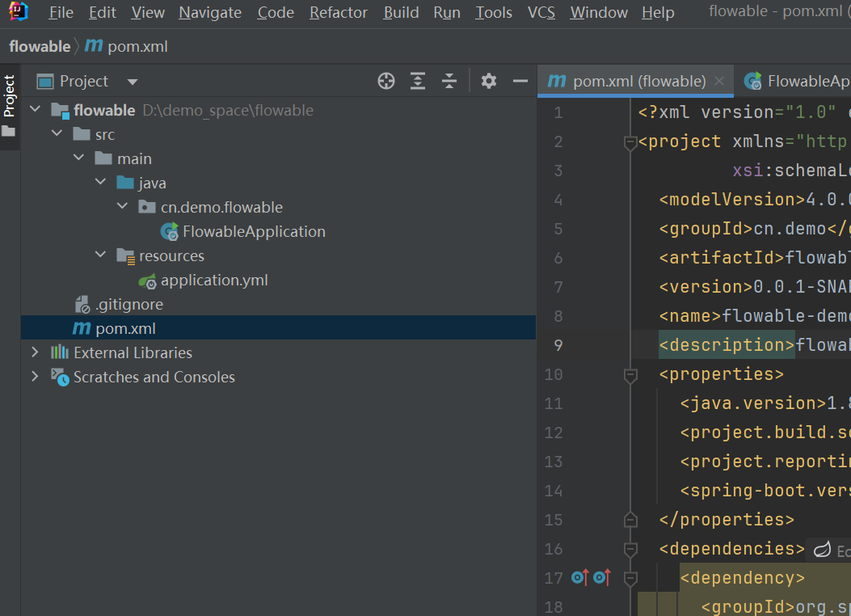Click the pom.xml breadcrumb in navigation bar
The image size is (851, 616).
[x=126, y=47]
